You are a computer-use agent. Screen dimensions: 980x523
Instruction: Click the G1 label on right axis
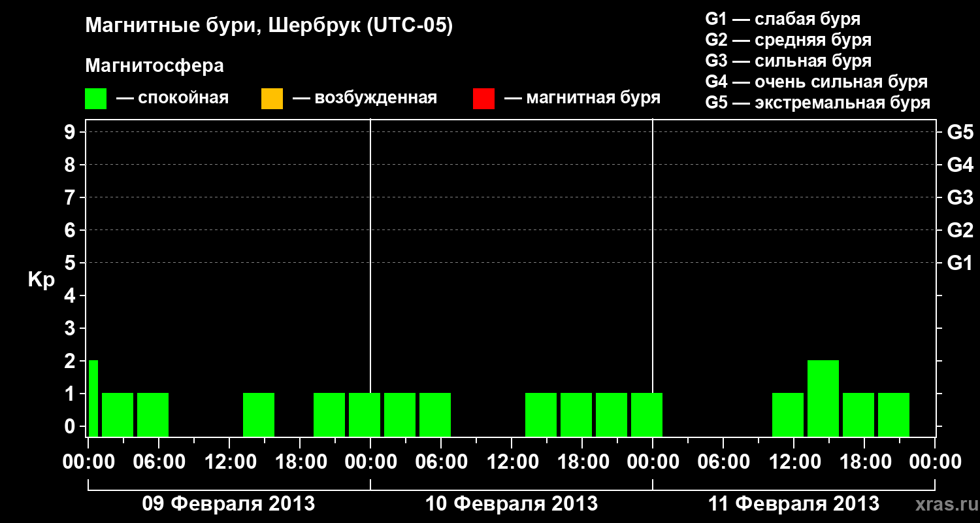point(960,263)
